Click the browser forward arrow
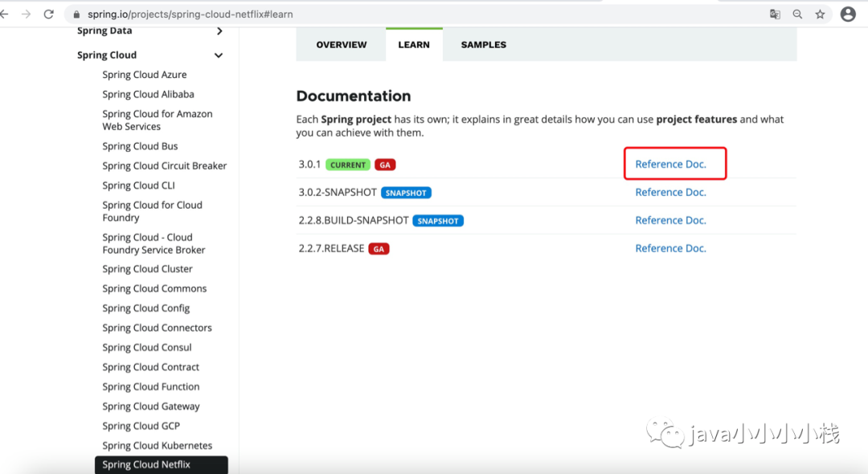This screenshot has height=474, width=868. (x=27, y=14)
